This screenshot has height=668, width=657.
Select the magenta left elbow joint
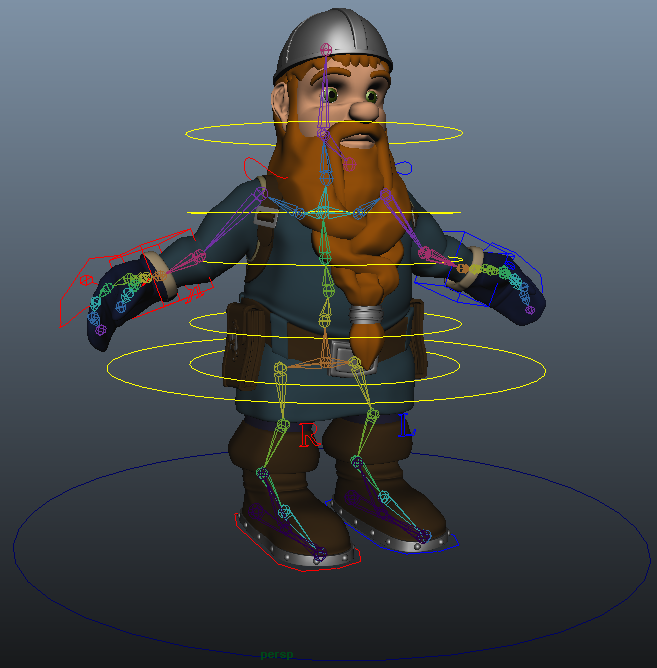[x=424, y=253]
